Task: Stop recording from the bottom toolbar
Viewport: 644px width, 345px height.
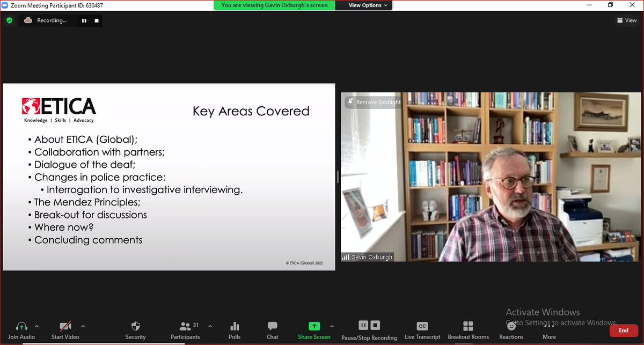Action: 375,325
